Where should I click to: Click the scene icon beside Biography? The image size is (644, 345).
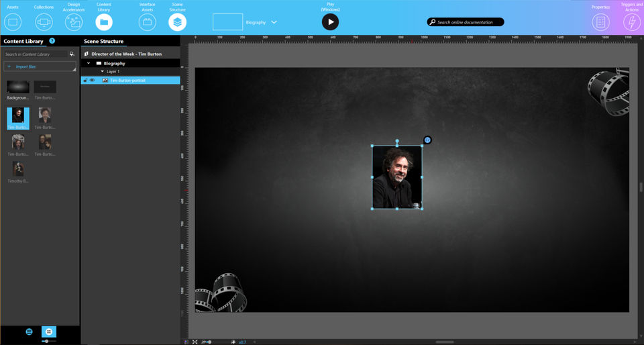click(x=99, y=63)
